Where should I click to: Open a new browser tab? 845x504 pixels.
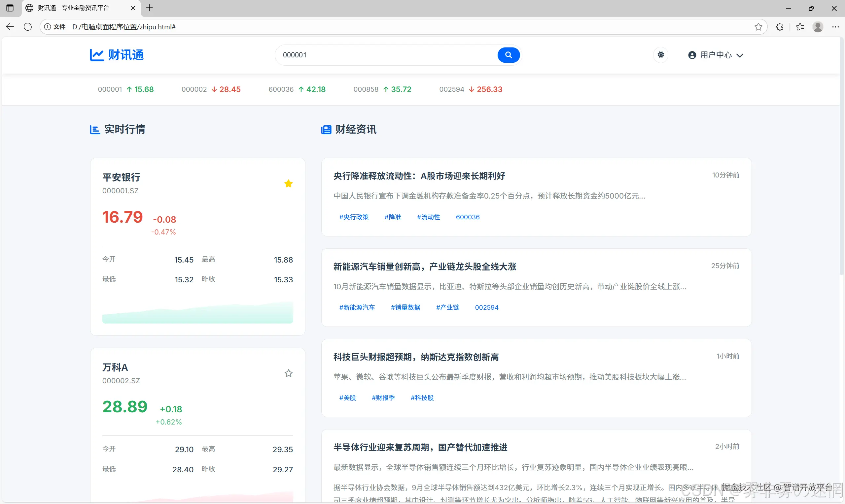pos(149,8)
